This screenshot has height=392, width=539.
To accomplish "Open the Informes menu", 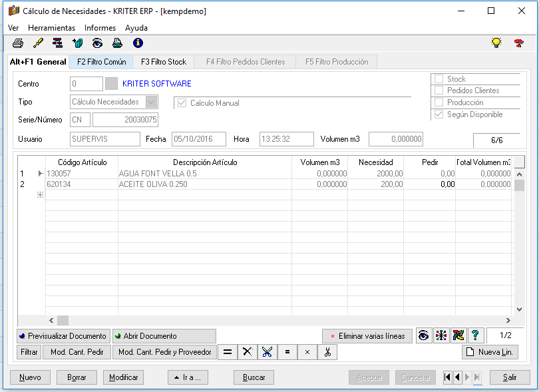I will coord(100,28).
